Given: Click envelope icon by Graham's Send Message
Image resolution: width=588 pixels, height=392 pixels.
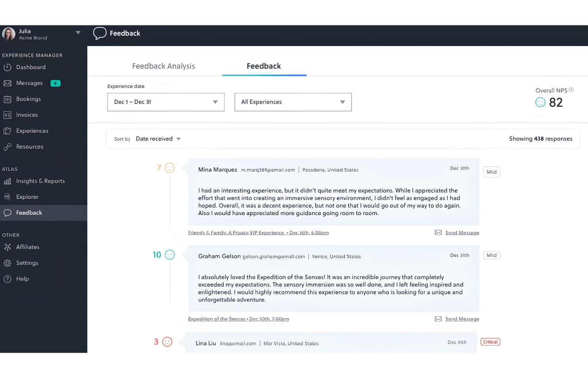Looking at the screenshot, I should 438,319.
